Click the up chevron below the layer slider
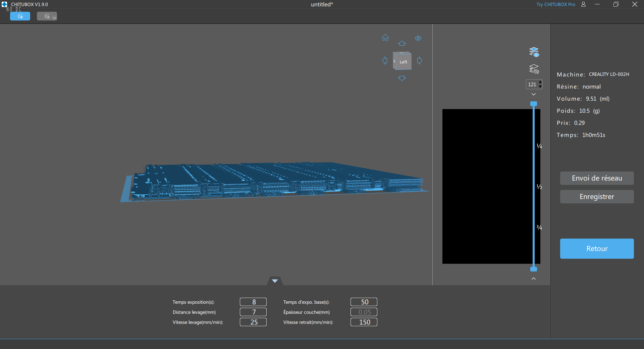 tap(534, 279)
